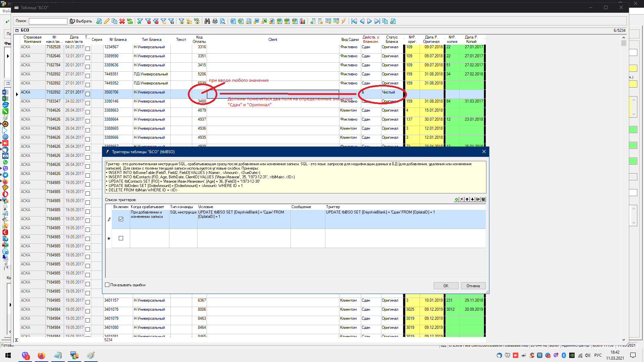Screen dimensions: 644x362
Task: Click the 'Статус Бланка' column header
Action: tap(391, 40)
